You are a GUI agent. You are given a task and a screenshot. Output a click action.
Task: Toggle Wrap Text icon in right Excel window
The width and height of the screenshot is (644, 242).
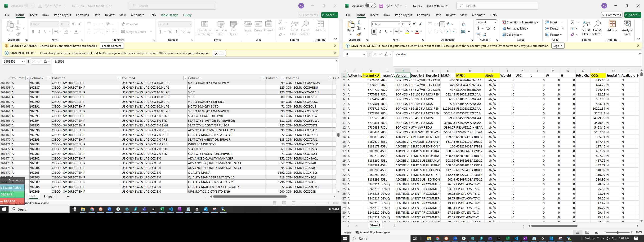coord(463,24)
